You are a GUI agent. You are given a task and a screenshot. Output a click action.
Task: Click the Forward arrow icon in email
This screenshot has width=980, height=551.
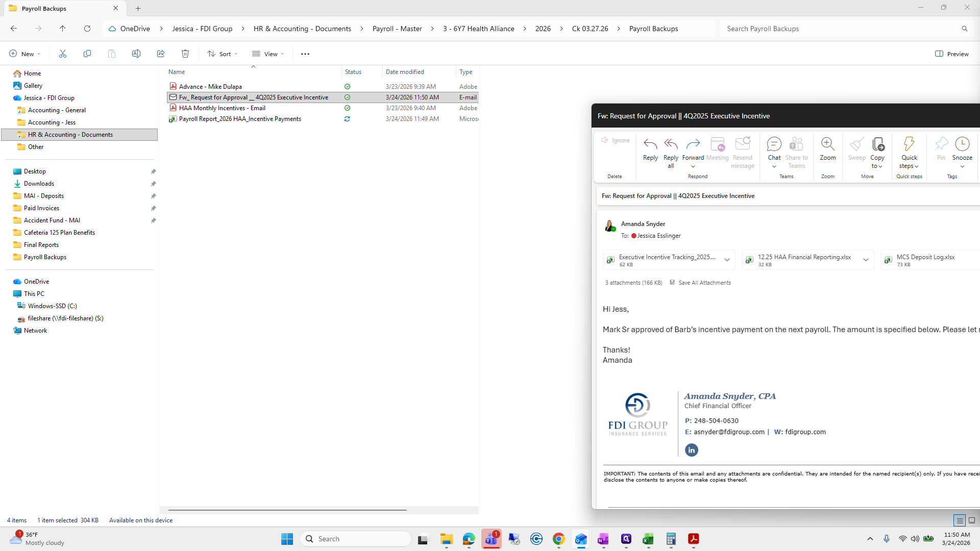coord(693,144)
